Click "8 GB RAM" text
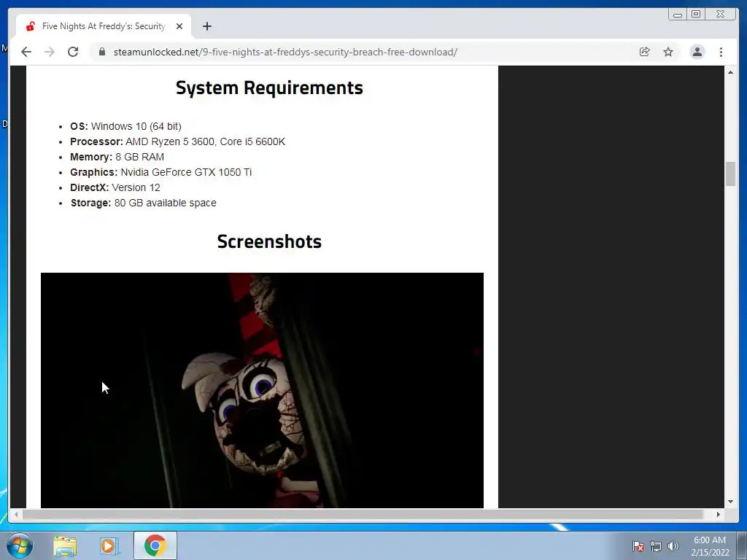The image size is (747, 560). point(139,157)
